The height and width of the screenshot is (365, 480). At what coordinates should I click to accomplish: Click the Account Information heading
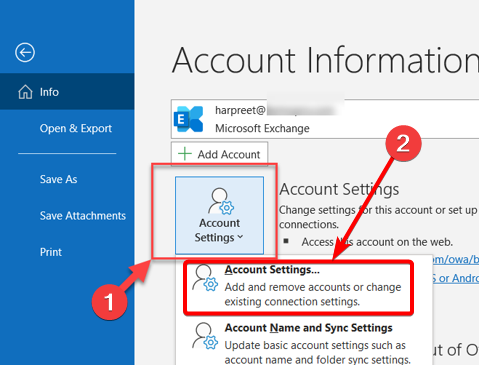point(326,60)
